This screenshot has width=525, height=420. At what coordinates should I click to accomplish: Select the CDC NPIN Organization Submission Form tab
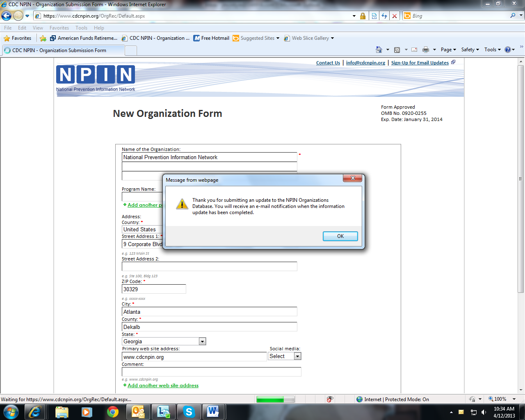pyautogui.click(x=63, y=50)
